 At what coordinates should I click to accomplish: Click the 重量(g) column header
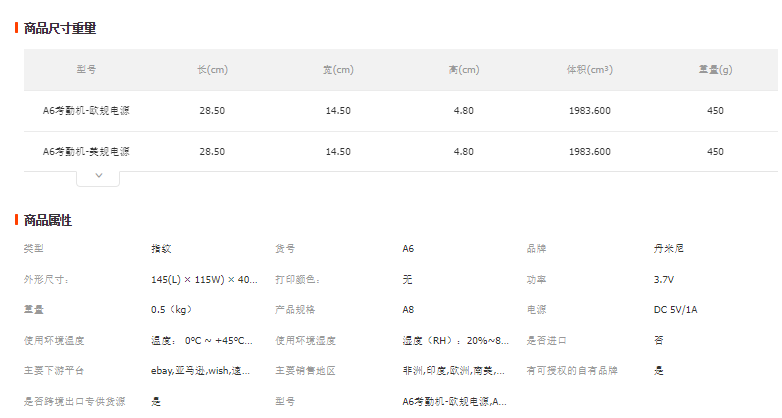pyautogui.click(x=715, y=70)
